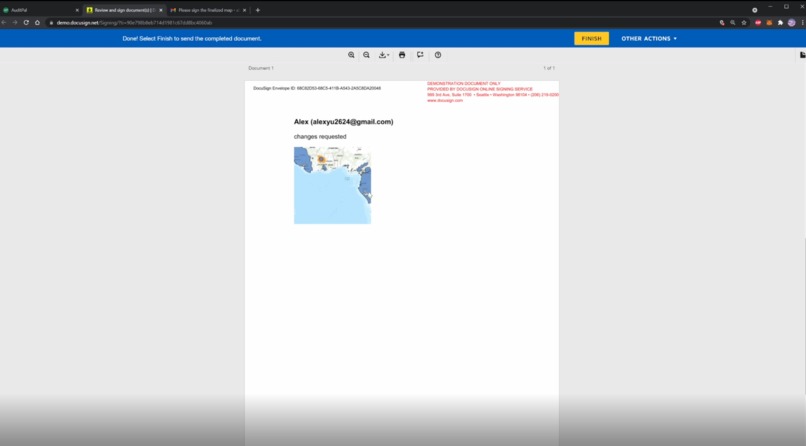Open browser zoom magnifier icon in address bar
Image resolution: width=806 pixels, height=446 pixels.
[x=732, y=23]
